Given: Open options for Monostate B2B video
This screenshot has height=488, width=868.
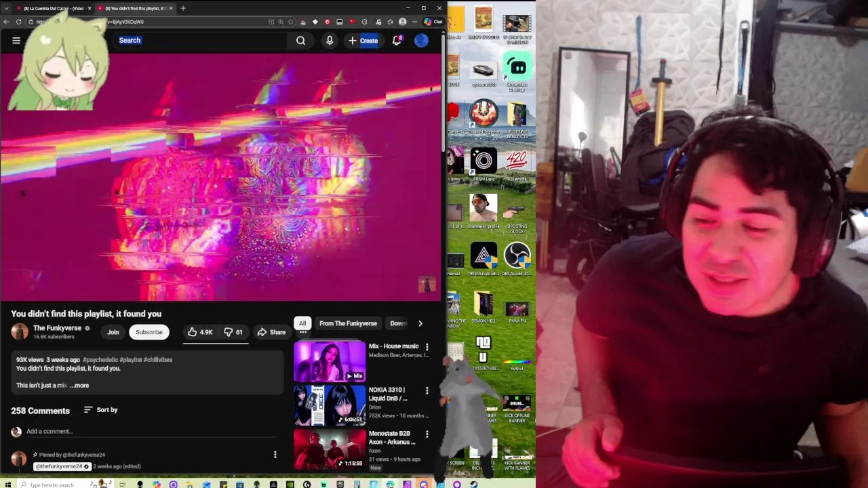Looking at the screenshot, I should (427, 434).
